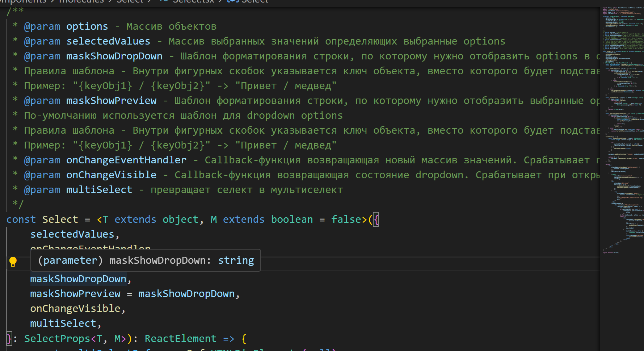Select the selectedValues parameter
The height and width of the screenshot is (351, 644).
pos(72,234)
